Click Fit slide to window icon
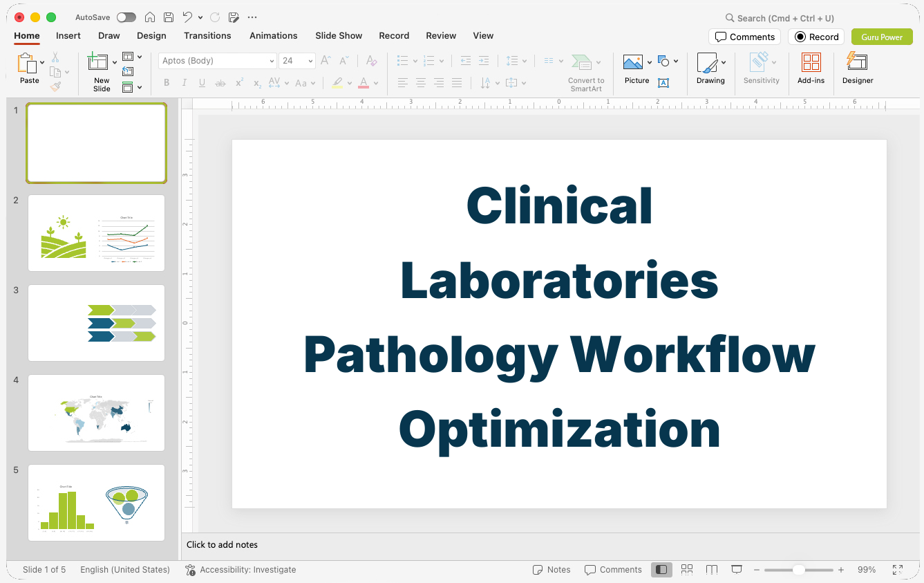Image resolution: width=924 pixels, height=583 pixels. tap(898, 570)
